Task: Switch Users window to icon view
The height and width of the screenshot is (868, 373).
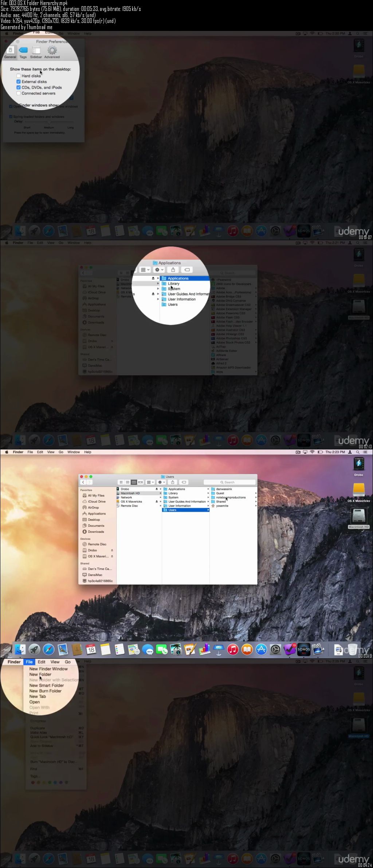Action: [121, 482]
